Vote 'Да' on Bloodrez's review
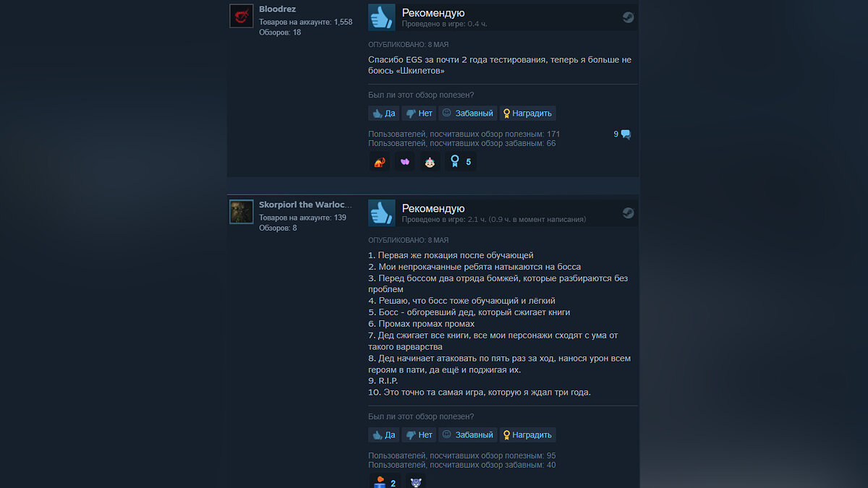Image resolution: width=868 pixels, height=488 pixels. coord(383,114)
